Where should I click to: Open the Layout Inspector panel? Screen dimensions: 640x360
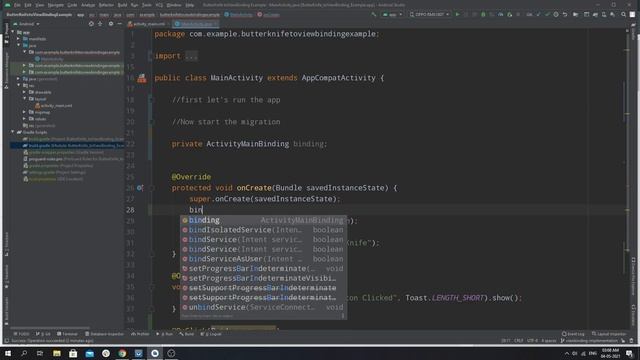coord(609,334)
